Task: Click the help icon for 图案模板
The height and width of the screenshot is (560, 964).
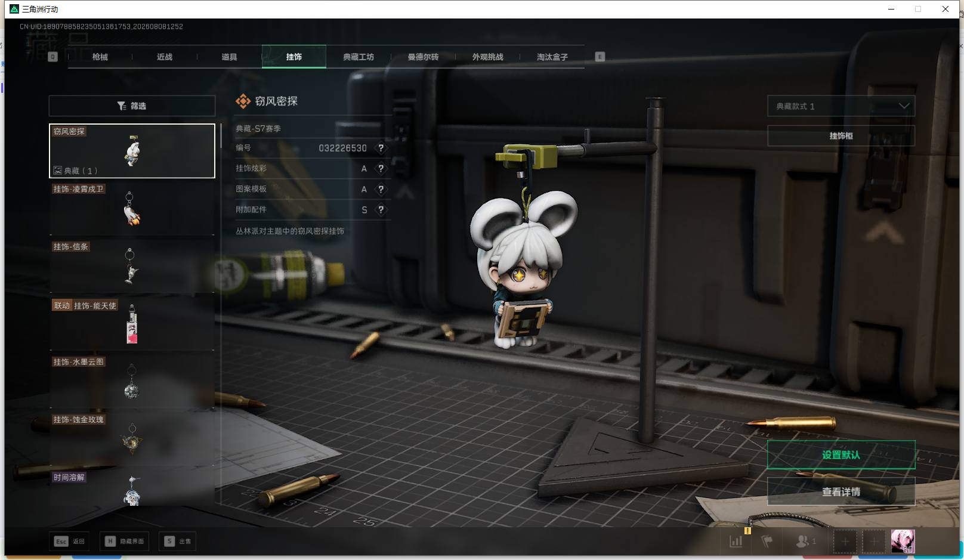Action: pos(381,189)
